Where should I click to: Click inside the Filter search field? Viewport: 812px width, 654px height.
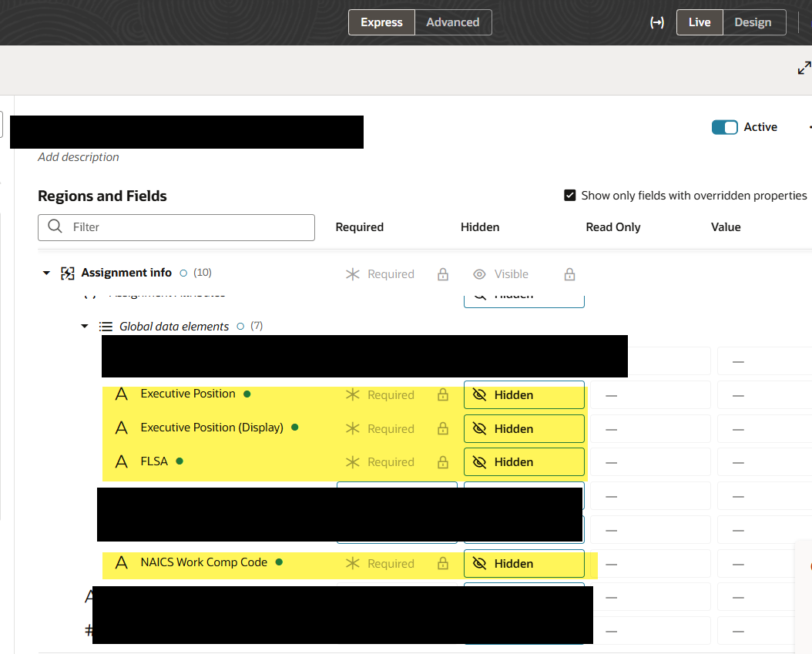176,227
